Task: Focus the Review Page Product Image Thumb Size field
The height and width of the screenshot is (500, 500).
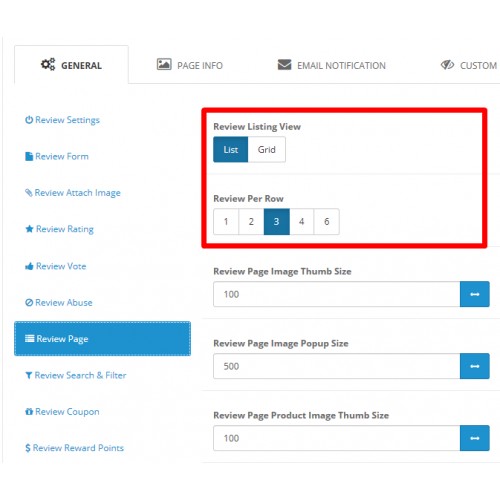Action: (337, 438)
